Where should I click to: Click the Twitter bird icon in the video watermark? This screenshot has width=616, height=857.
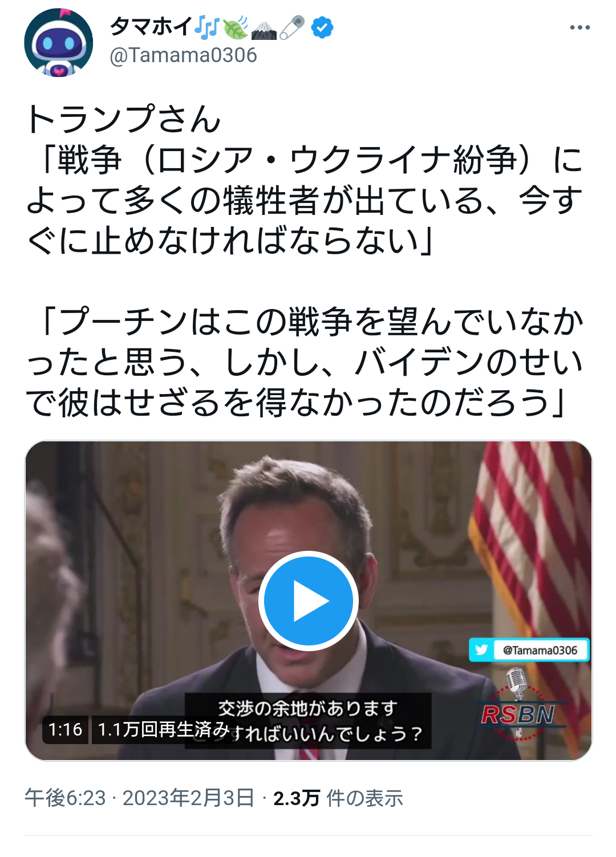(x=481, y=650)
